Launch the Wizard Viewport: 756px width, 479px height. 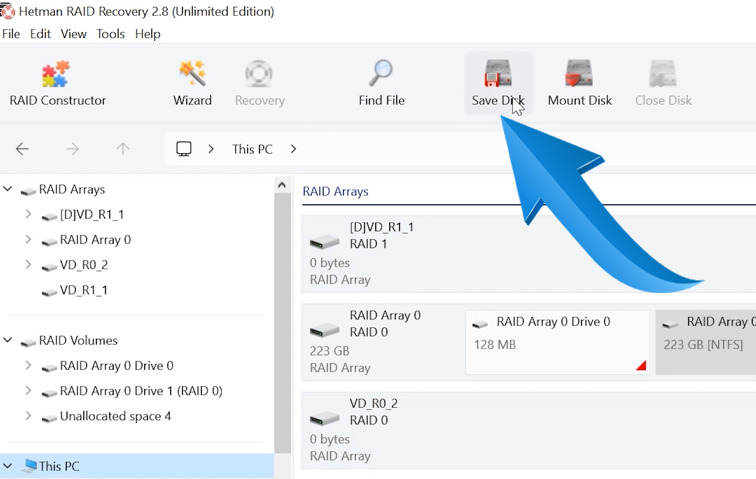[x=192, y=83]
